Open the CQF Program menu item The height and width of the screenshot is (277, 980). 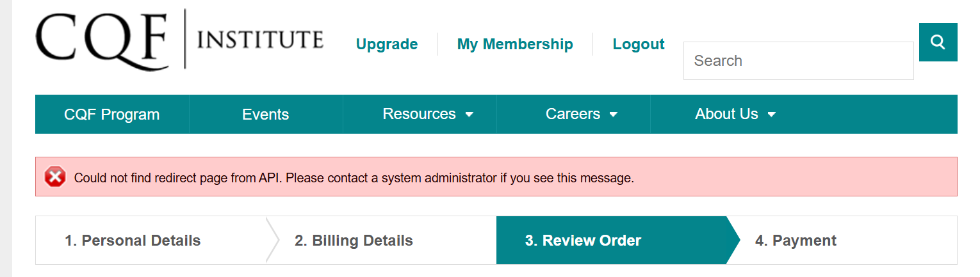(112, 115)
